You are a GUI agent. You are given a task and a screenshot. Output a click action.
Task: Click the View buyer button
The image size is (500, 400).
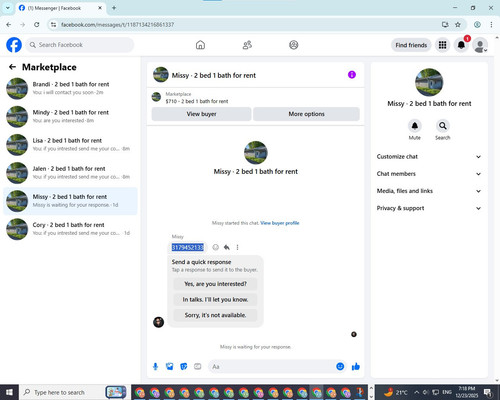[x=201, y=114]
